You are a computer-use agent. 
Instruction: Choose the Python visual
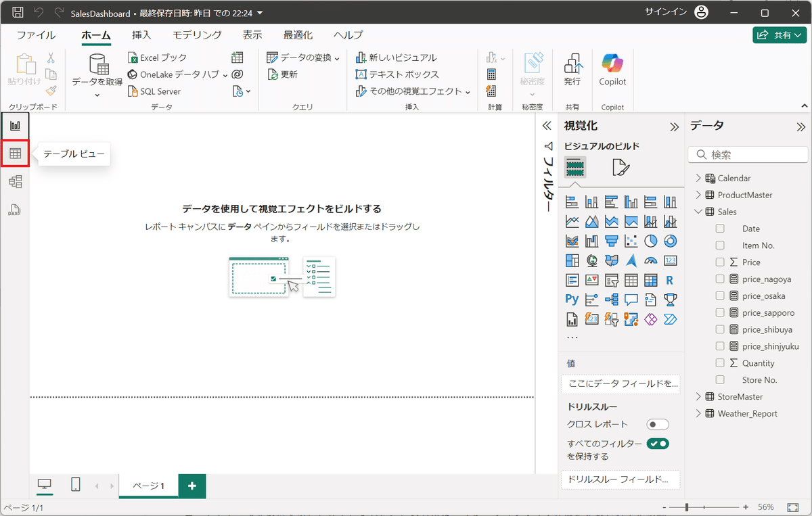coord(572,300)
